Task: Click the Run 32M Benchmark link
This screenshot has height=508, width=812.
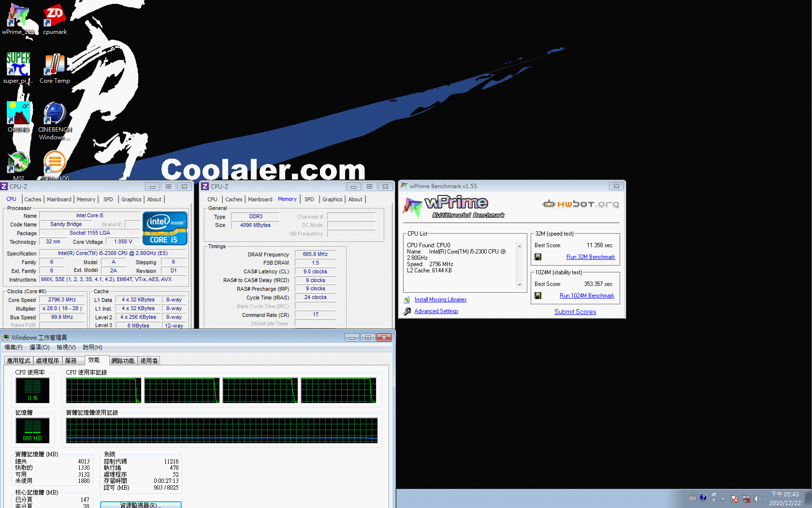Action: click(x=591, y=257)
